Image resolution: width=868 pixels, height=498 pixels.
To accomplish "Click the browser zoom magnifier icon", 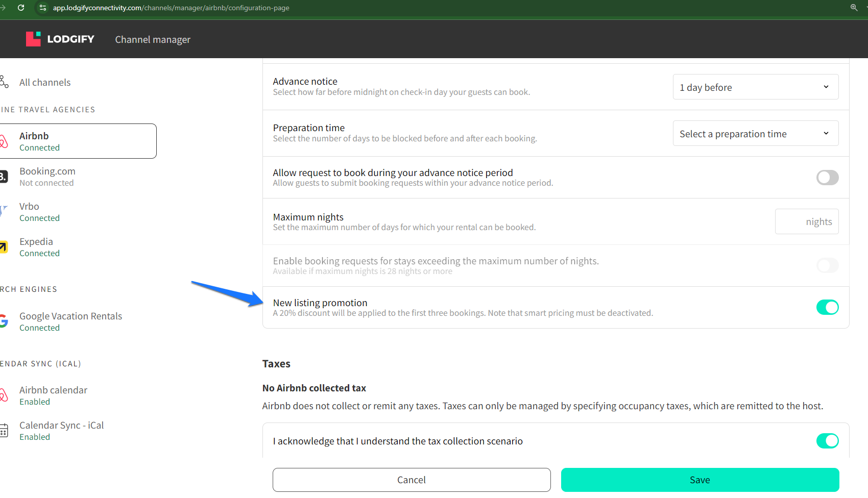I will pyautogui.click(x=854, y=8).
